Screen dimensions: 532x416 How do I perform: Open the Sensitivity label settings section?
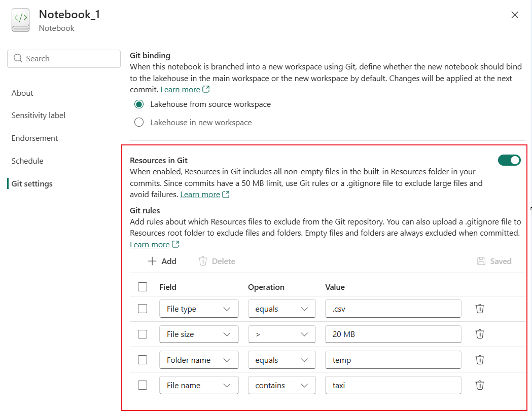click(x=39, y=116)
